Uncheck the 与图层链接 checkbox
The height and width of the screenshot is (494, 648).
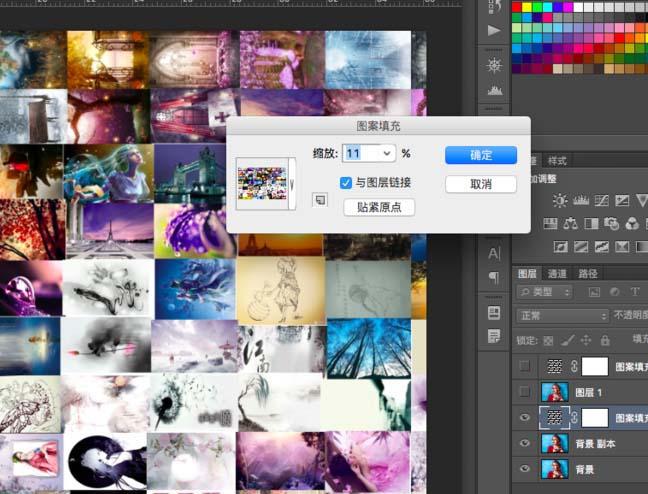tap(345, 183)
